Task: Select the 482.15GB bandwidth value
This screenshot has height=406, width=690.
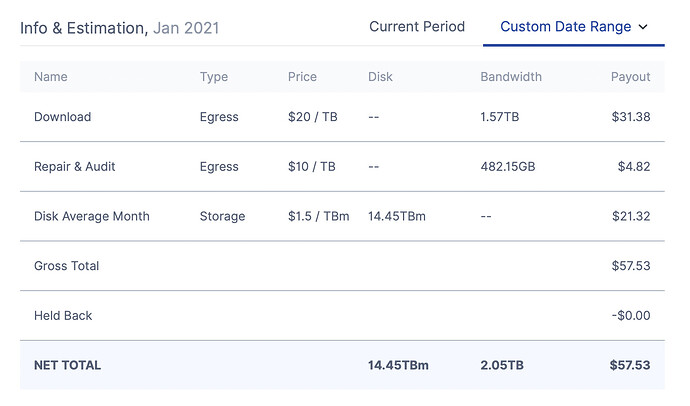Action: (508, 167)
